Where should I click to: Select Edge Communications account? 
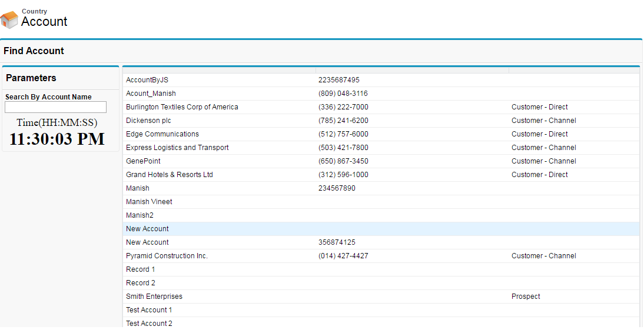pyautogui.click(x=162, y=134)
